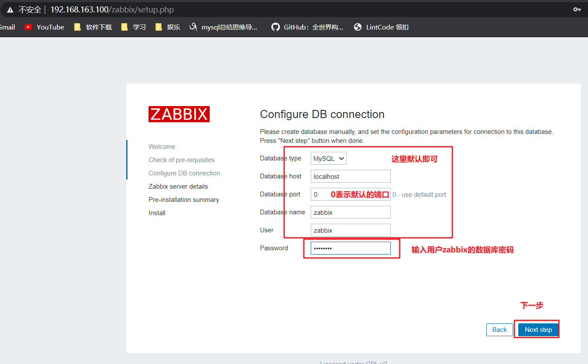The image size is (588, 364).
Task: Click the mysql总结思维导 bookmark icon
Action: click(x=193, y=27)
